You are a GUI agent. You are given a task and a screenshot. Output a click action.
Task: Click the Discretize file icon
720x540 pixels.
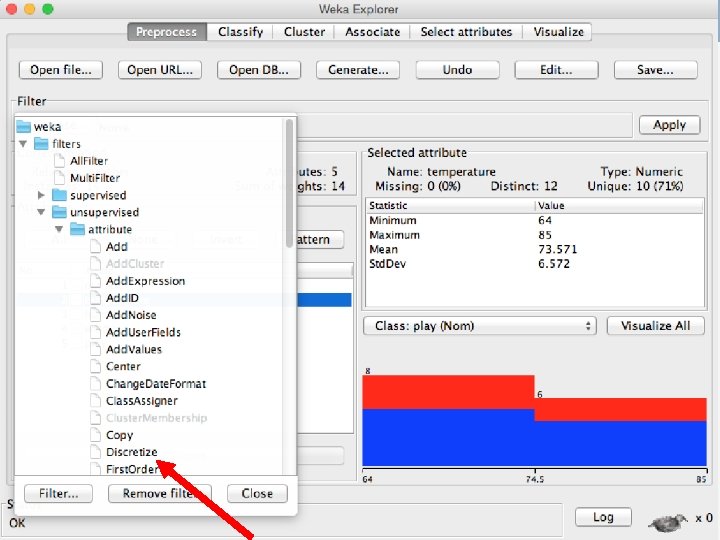95,452
